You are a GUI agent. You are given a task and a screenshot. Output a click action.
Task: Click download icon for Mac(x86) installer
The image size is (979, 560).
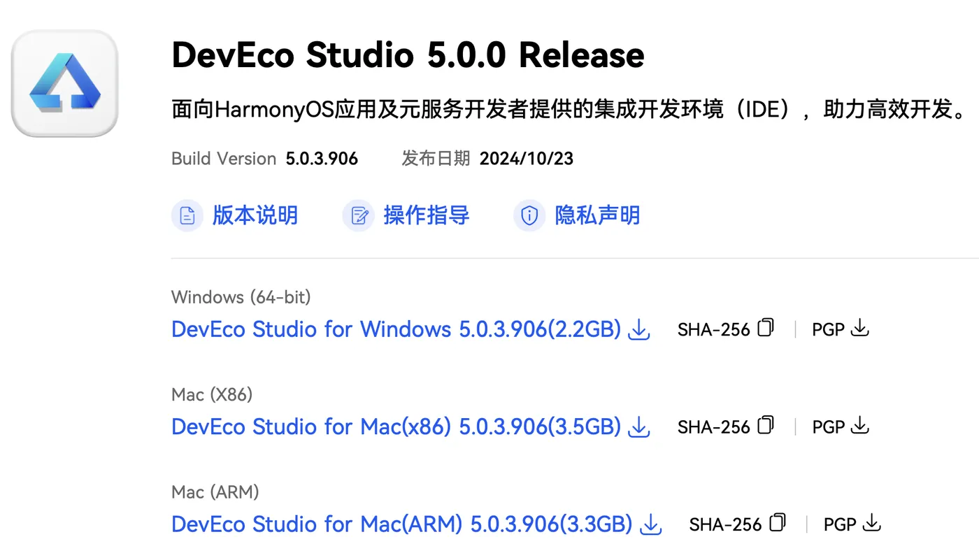coord(639,426)
